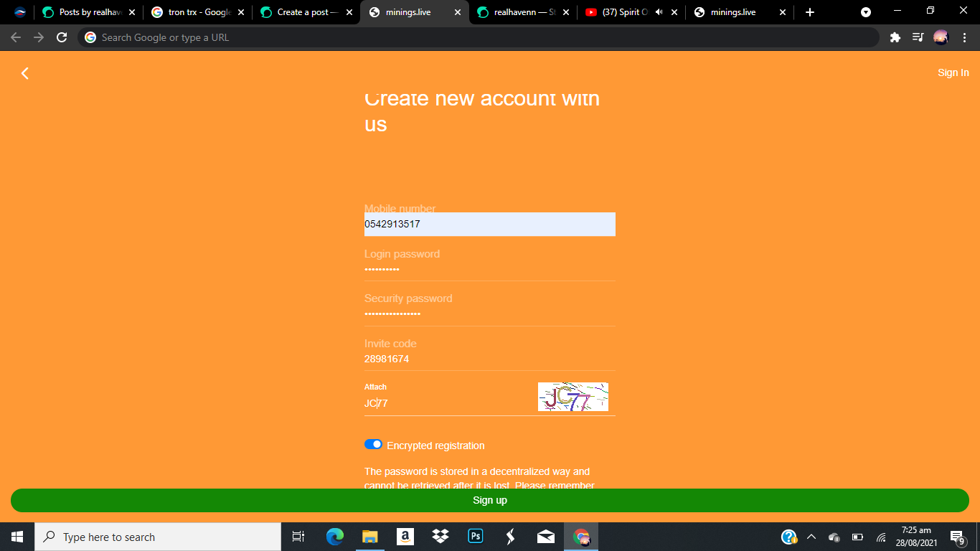Viewport: 980px width, 551px height.
Task: Click the Wi-Fi icon in system tray
Action: 880,537
